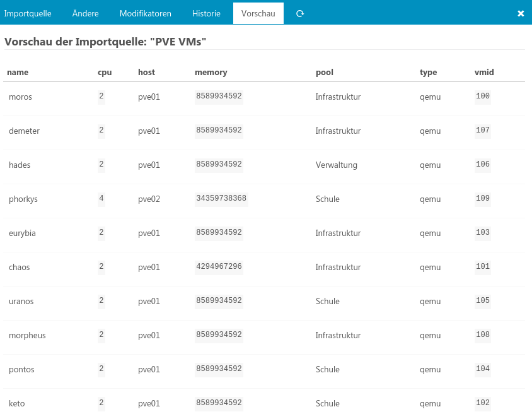The width and height of the screenshot is (532, 419).
Task: Click the heading Vorschau der Importquelle "PVE VMs"
Action: click(105, 42)
